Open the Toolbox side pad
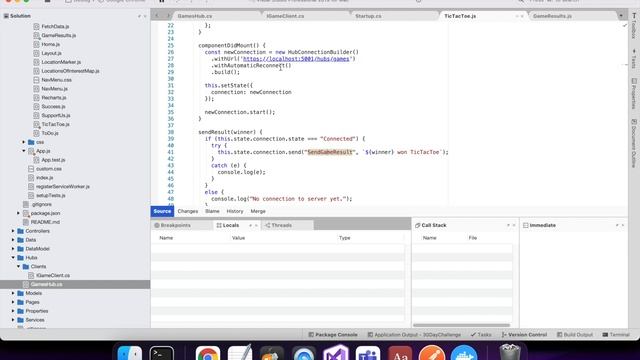The height and width of the screenshot is (360, 640). tap(634, 27)
